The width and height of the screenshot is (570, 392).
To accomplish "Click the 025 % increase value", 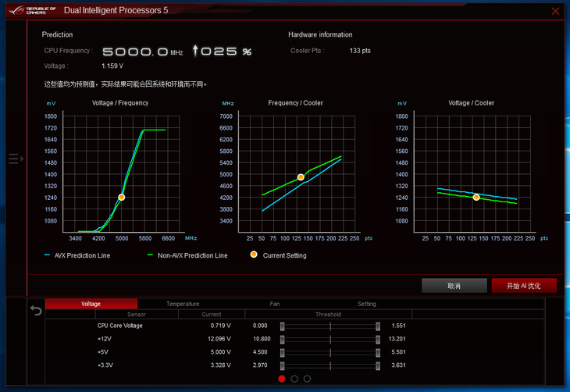I will (x=222, y=51).
